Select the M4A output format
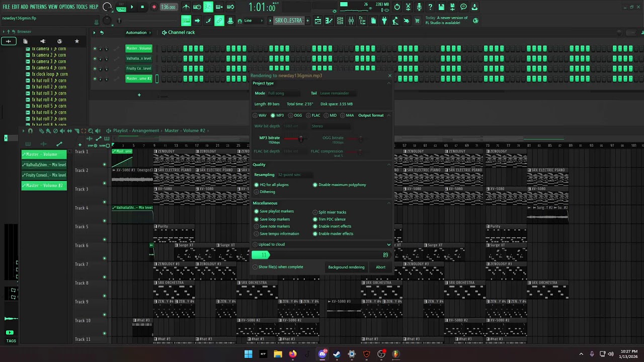644x362 pixels. (x=347, y=115)
